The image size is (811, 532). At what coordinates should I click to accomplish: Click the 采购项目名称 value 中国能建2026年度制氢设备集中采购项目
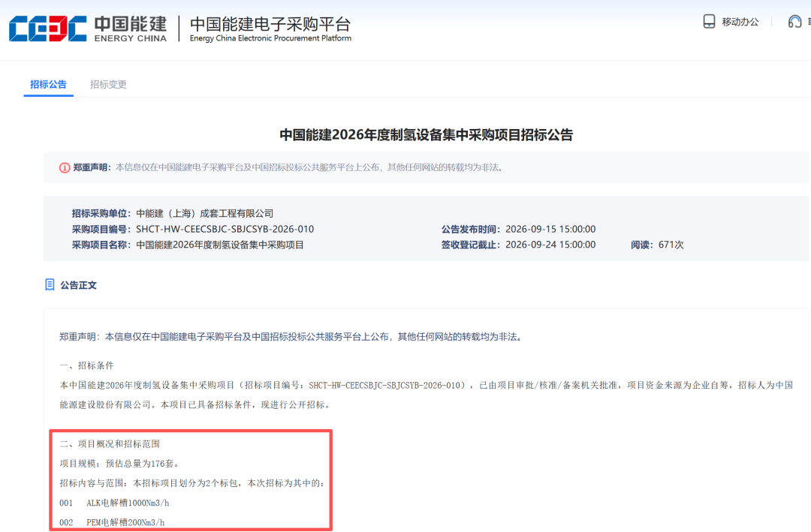click(x=220, y=245)
